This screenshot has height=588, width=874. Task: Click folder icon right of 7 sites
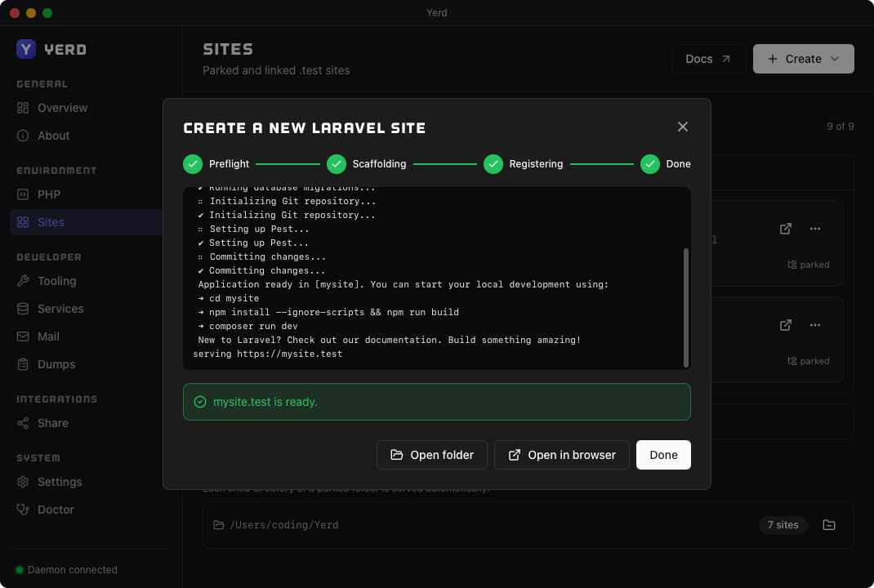tap(829, 525)
